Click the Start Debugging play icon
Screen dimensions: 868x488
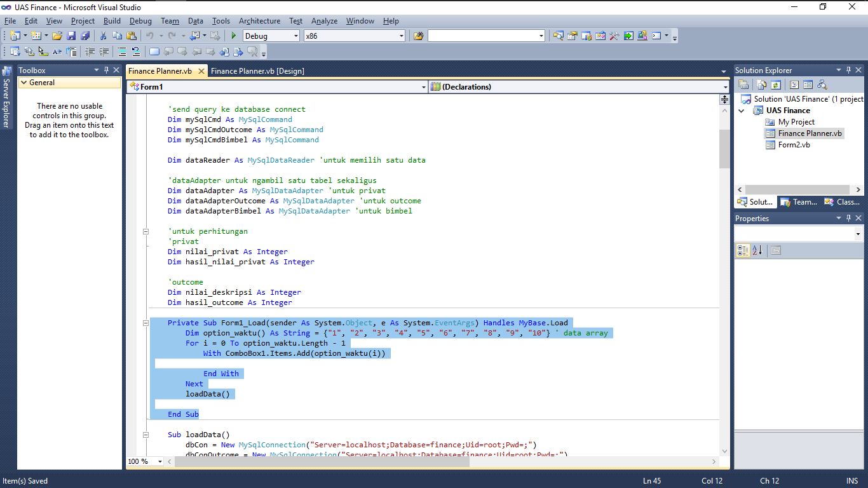pyautogui.click(x=234, y=36)
